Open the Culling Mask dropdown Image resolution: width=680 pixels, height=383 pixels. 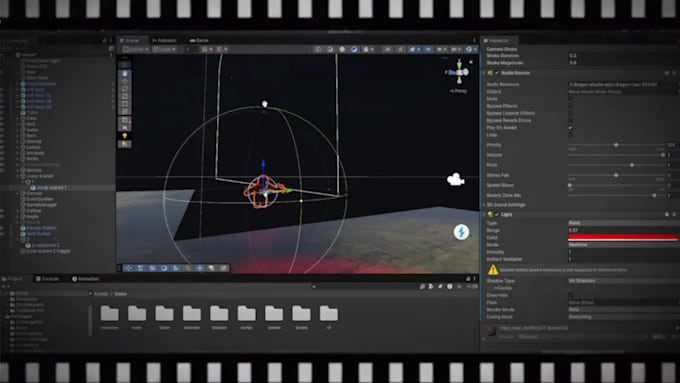[x=623, y=317]
